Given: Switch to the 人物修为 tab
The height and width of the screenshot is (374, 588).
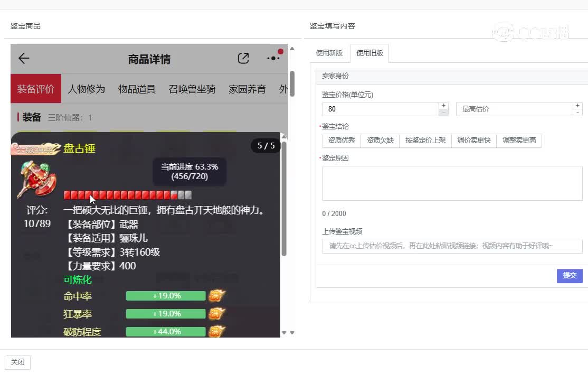Looking at the screenshot, I should [86, 89].
